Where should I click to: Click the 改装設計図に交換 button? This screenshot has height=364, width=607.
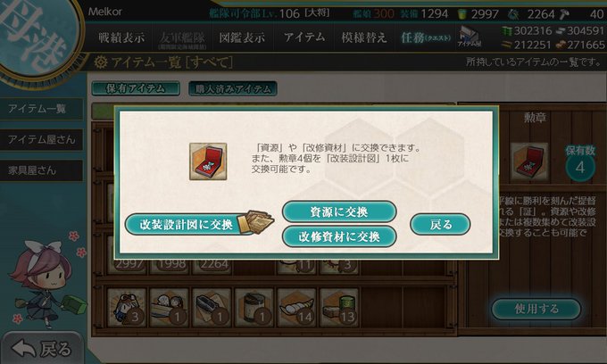tap(193, 224)
